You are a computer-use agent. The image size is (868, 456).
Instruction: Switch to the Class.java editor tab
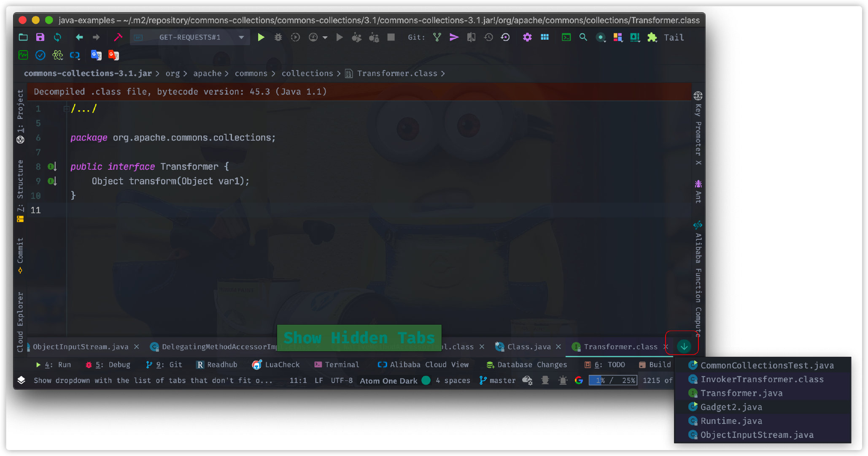[x=528, y=347]
